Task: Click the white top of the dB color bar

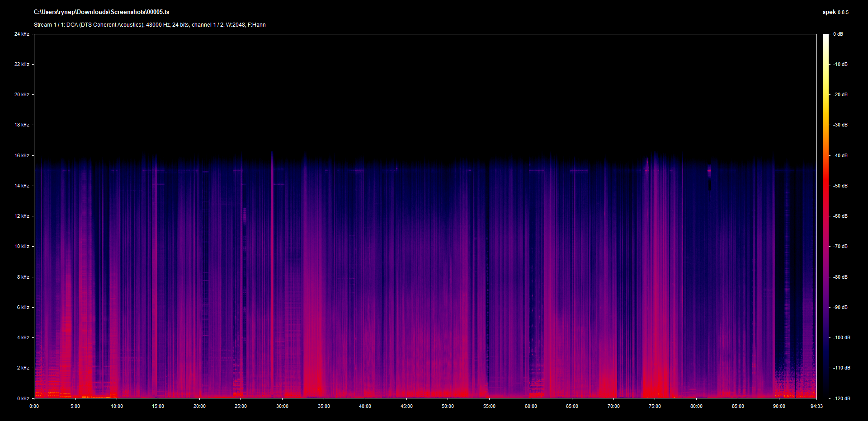Action: coord(826,37)
